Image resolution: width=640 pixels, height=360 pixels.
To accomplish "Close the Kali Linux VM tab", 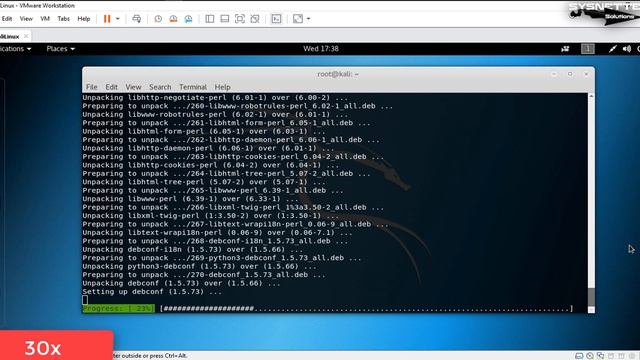I will 26,36.
